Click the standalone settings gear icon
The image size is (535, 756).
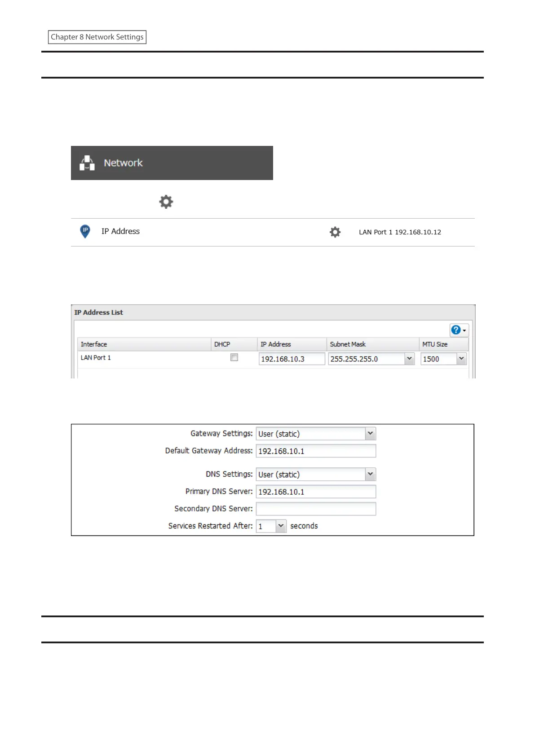coord(166,202)
